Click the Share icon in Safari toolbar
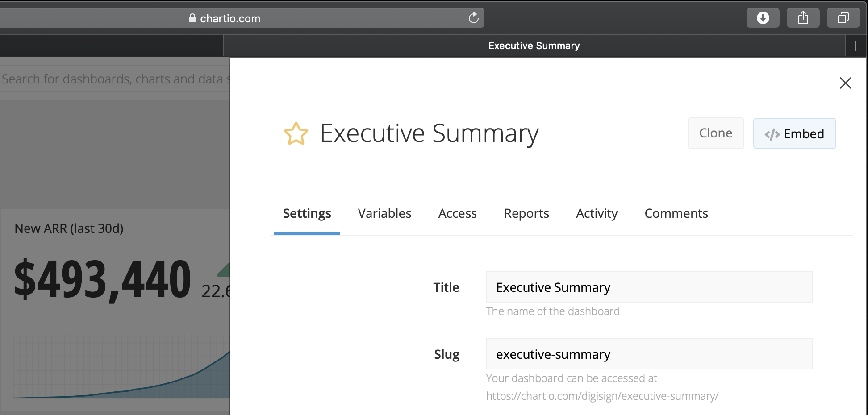 pos(803,18)
